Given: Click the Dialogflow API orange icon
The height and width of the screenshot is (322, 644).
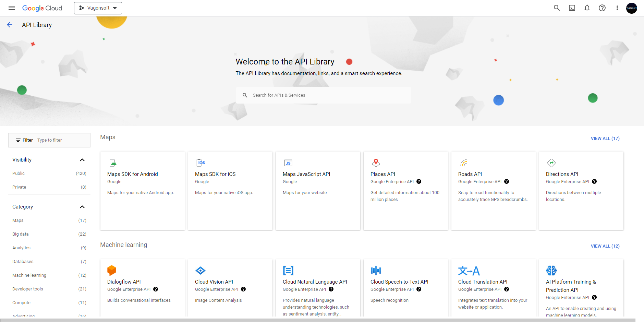Looking at the screenshot, I should tap(112, 270).
